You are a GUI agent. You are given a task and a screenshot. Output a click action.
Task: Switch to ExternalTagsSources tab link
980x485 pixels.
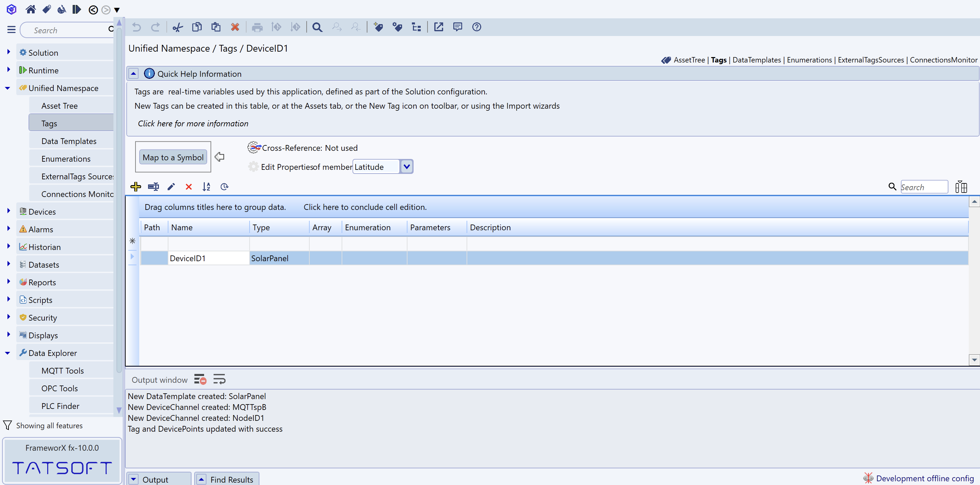coord(870,60)
